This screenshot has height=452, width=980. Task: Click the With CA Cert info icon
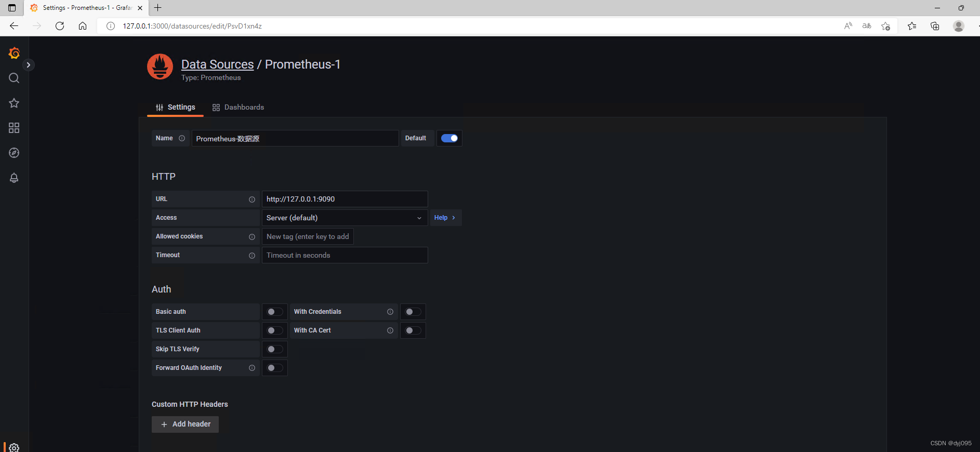click(x=390, y=330)
